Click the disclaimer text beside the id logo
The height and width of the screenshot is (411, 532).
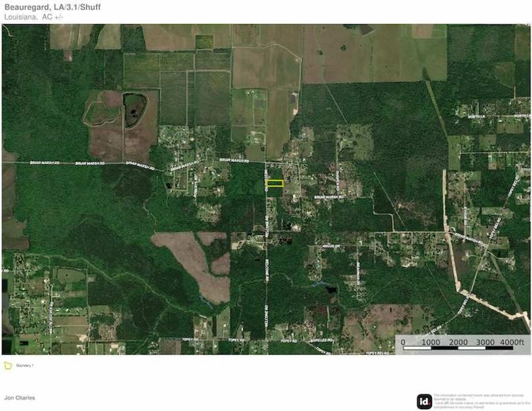[481, 400]
